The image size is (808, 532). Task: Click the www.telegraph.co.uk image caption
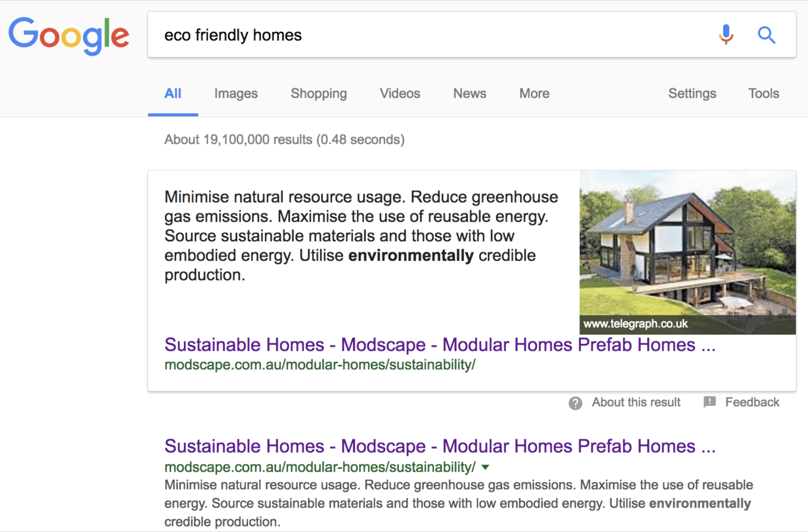click(x=636, y=324)
